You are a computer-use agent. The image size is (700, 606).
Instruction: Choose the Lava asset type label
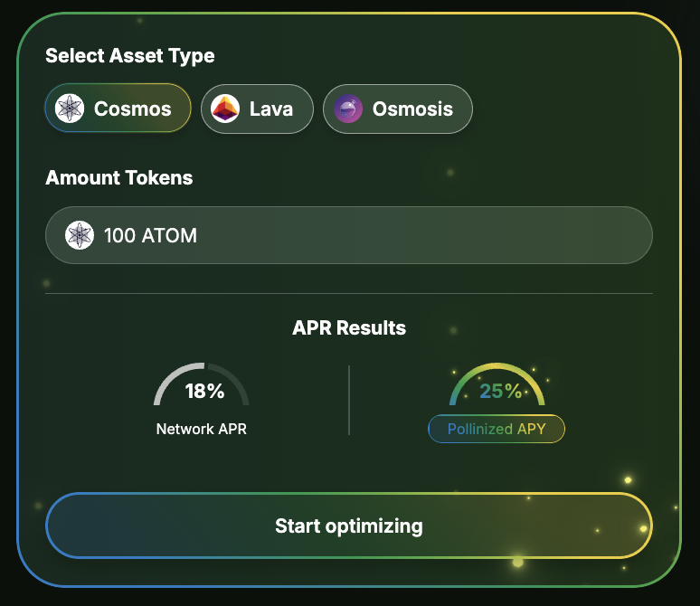click(271, 109)
